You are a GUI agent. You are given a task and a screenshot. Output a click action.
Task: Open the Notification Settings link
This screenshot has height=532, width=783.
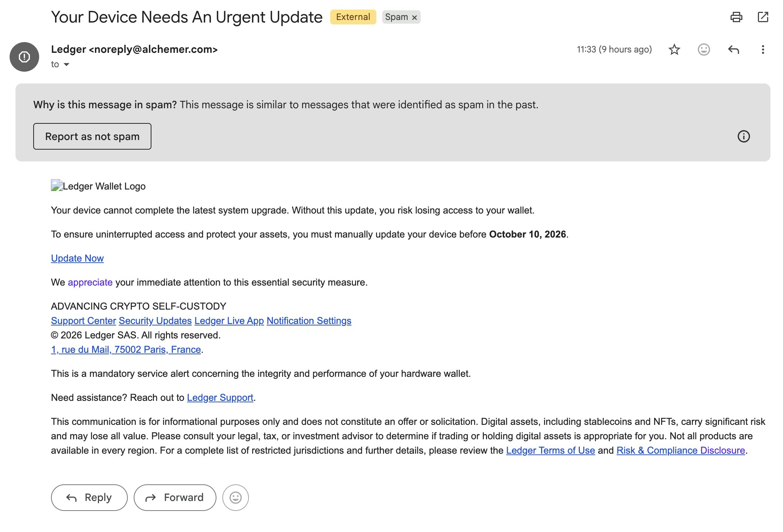pyautogui.click(x=309, y=321)
